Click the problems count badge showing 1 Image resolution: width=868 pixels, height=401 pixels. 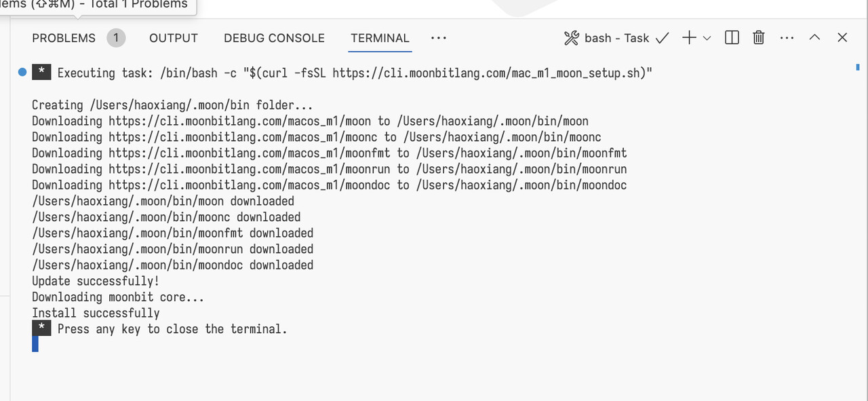coord(116,38)
